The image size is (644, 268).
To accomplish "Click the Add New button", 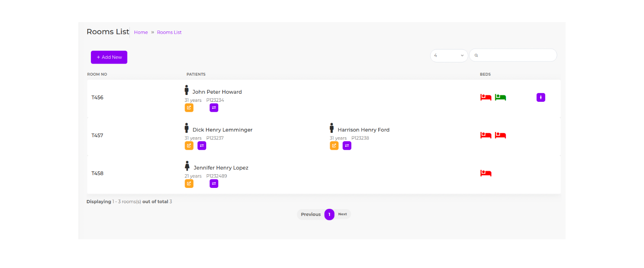I will click(x=109, y=57).
